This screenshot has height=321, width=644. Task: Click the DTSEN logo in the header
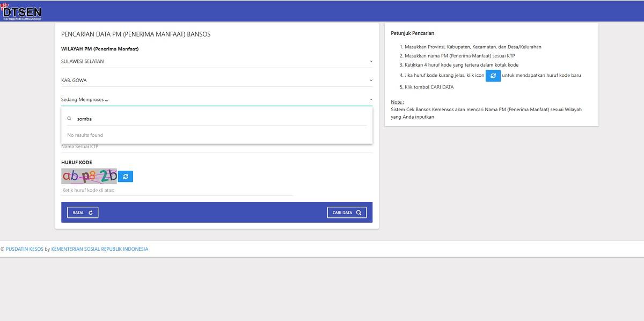pos(21,11)
